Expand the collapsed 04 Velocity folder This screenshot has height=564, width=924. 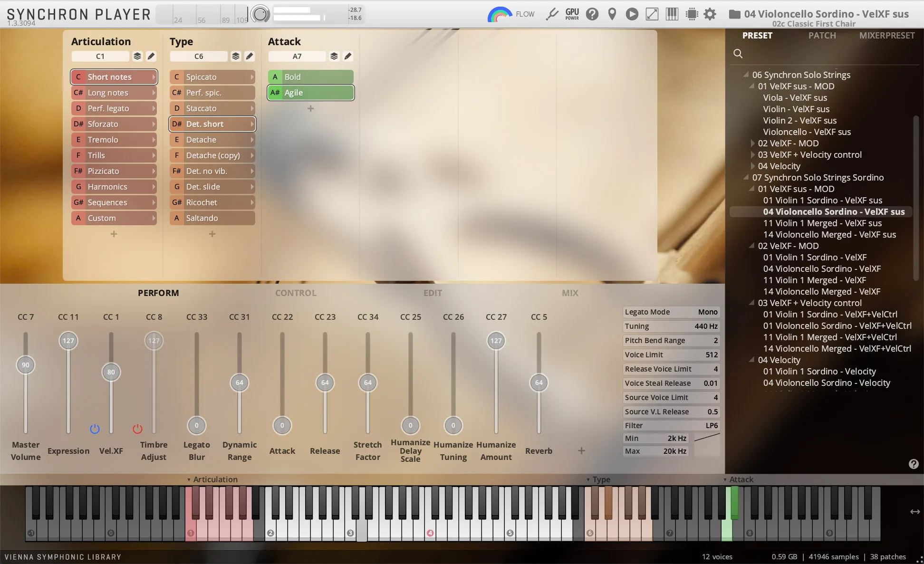pyautogui.click(x=752, y=166)
